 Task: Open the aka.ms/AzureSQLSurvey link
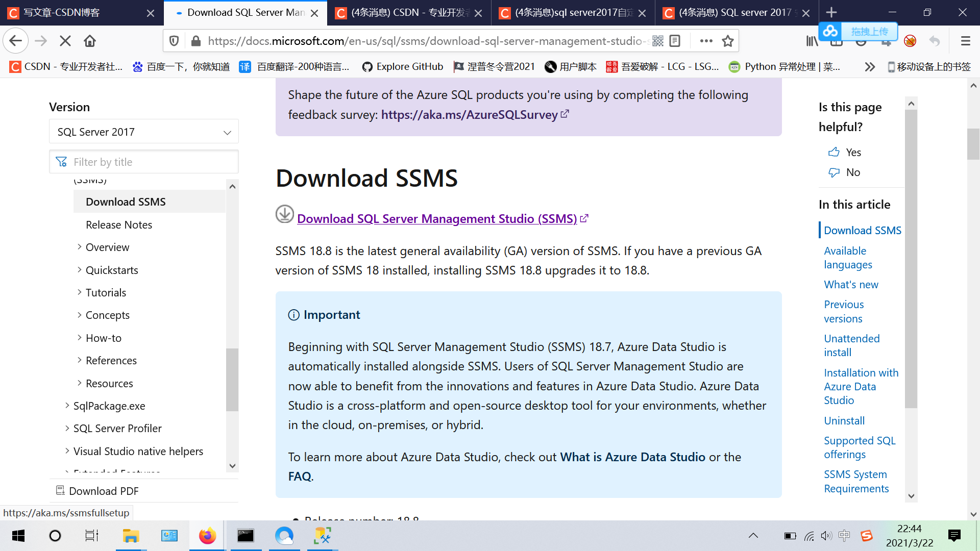pyautogui.click(x=469, y=115)
